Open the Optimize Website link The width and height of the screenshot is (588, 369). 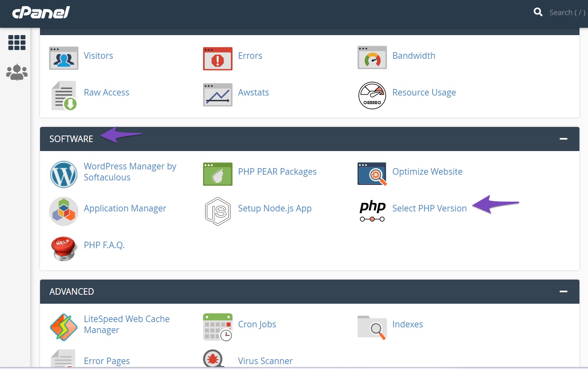point(427,172)
